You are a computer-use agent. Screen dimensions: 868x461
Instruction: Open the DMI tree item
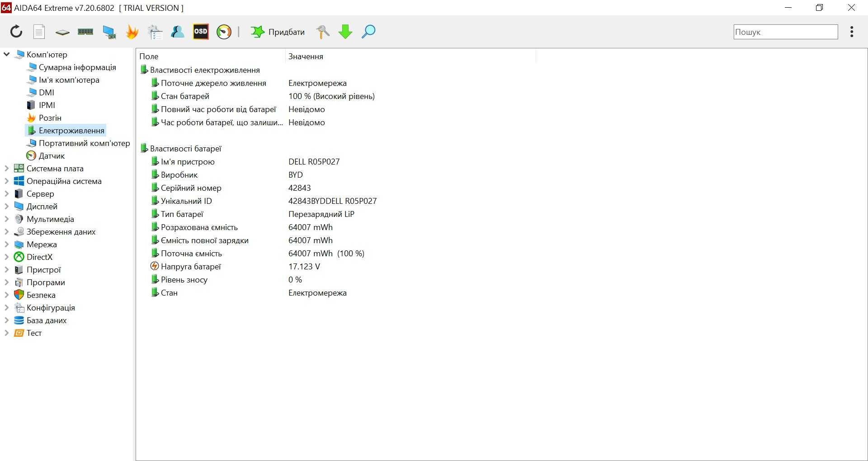(x=47, y=93)
